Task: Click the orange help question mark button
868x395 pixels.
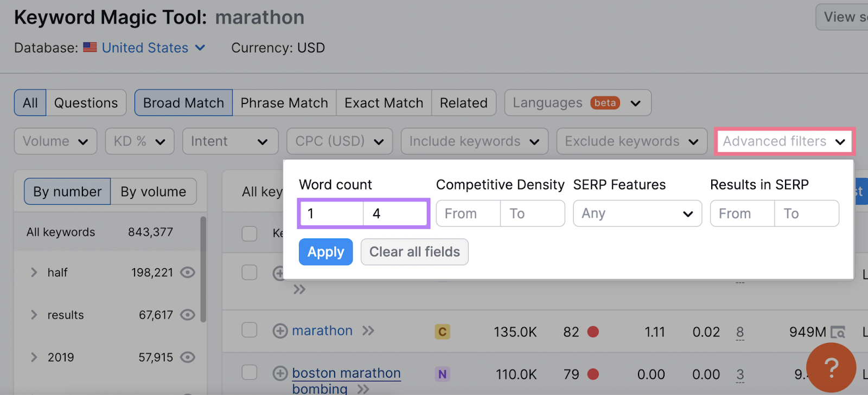Action: (x=831, y=367)
